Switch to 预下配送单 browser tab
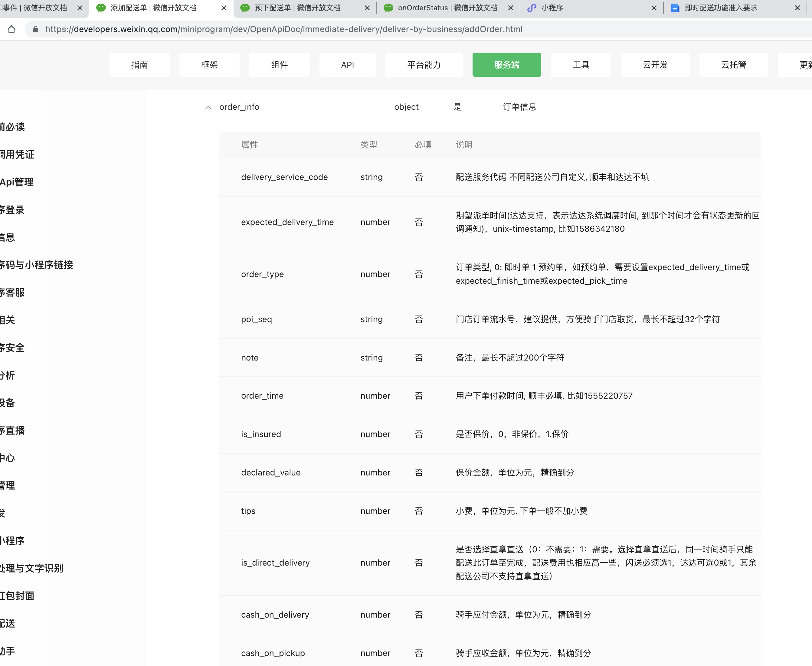Image resolution: width=812 pixels, height=666 pixels. pyautogui.click(x=297, y=8)
